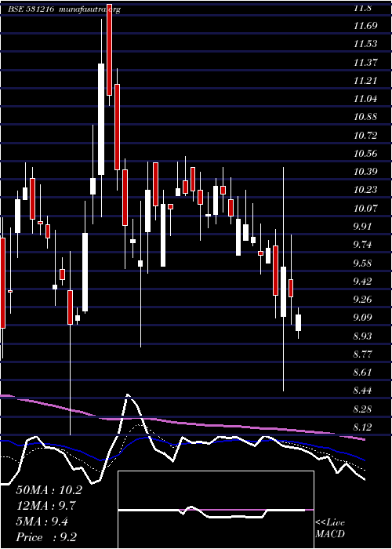Click the '<<Live MACD' label
The width and height of the screenshot is (392, 549).
(x=330, y=529)
